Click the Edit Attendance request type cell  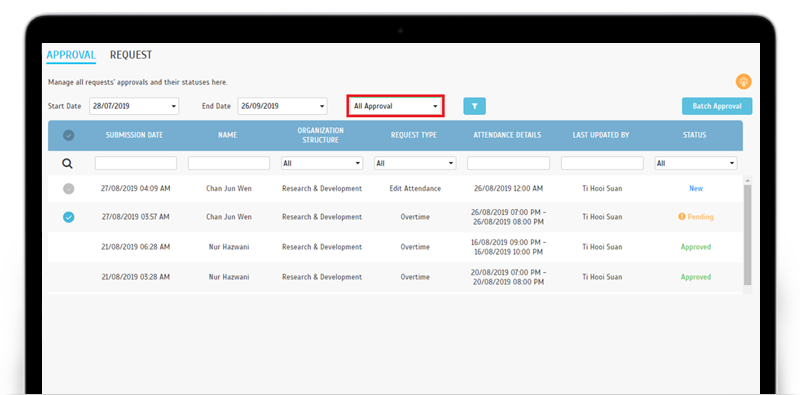[415, 188]
